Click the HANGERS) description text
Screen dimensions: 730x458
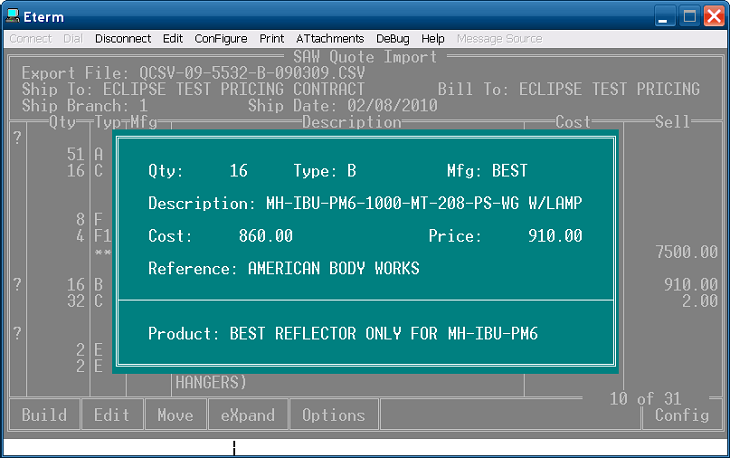[x=210, y=382]
